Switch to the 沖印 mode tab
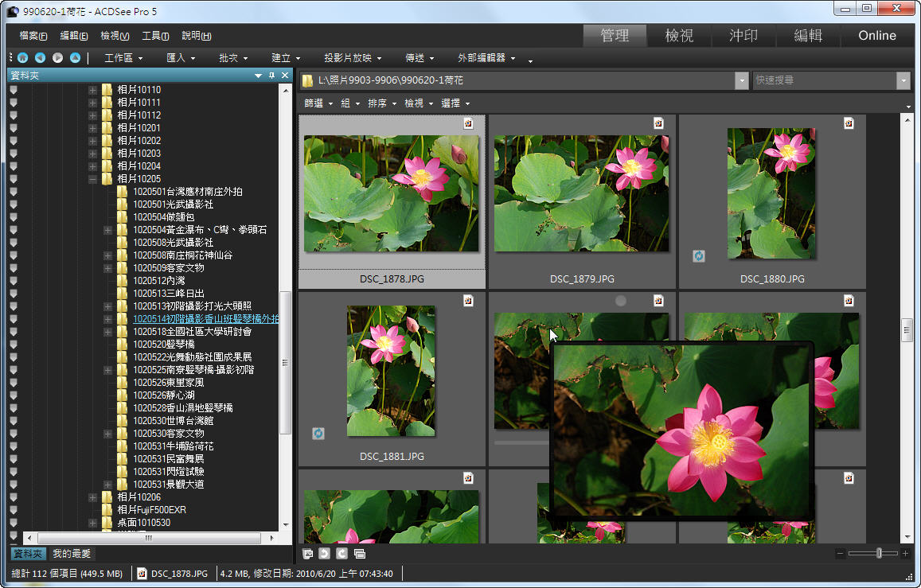This screenshot has width=921, height=588. tap(743, 36)
